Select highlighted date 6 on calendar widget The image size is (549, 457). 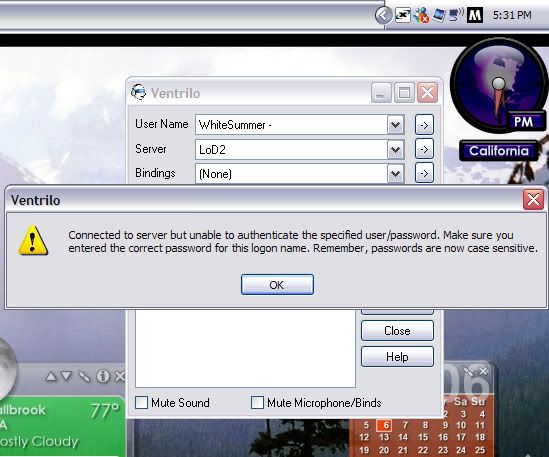pos(385,425)
